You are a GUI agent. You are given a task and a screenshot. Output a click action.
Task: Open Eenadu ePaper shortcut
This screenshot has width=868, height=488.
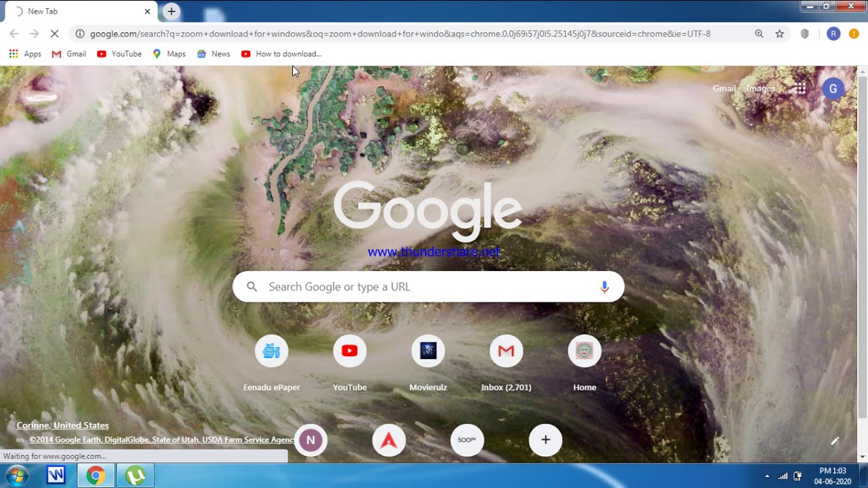tap(271, 364)
